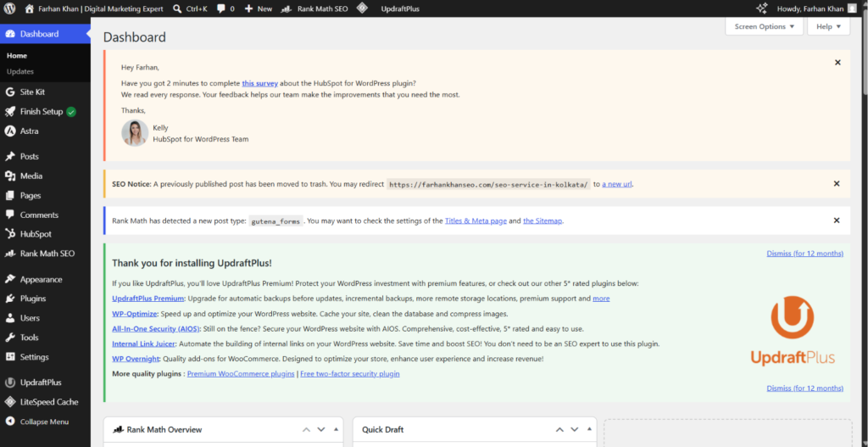Open the LiteSpeed diamond icon in admin bar
Screen dimensions: 868x447
pos(362,8)
